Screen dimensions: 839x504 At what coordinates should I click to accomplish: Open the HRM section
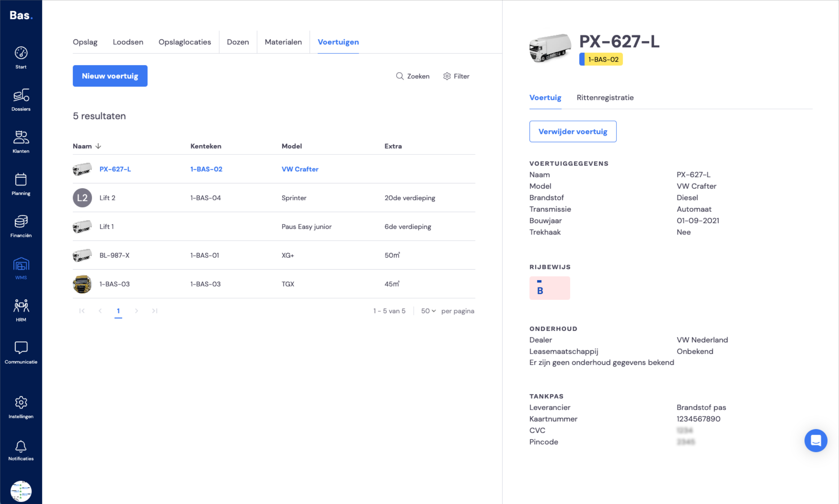point(21,306)
